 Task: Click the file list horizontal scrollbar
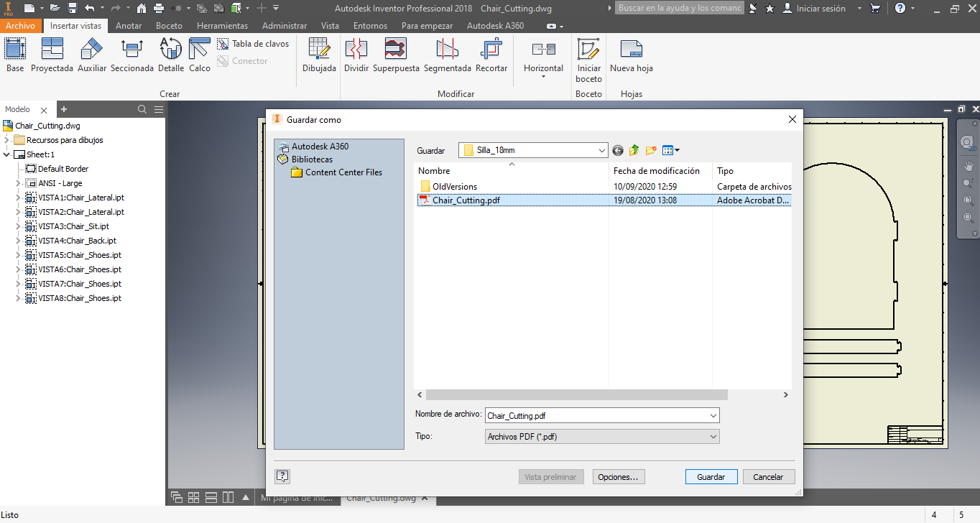576,395
